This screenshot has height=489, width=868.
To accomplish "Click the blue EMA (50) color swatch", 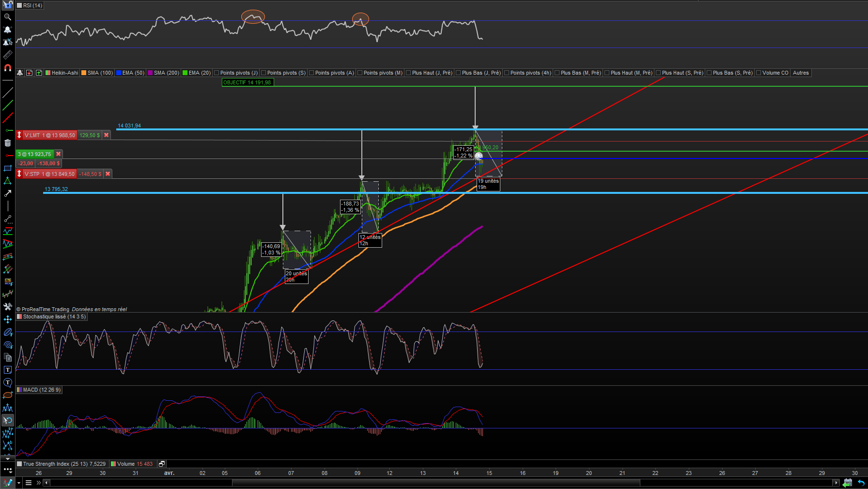I will pos(119,73).
